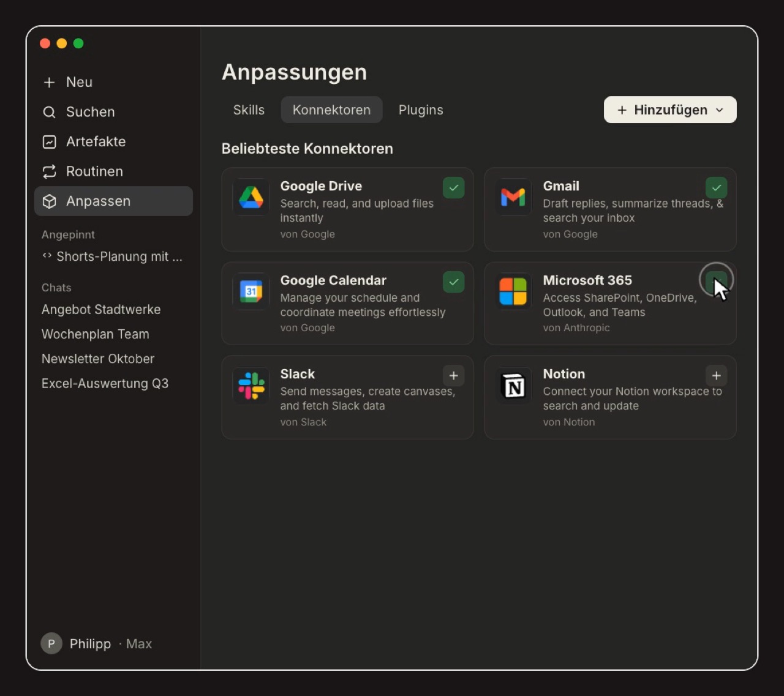Open Routinen in the sidebar

click(x=113, y=171)
